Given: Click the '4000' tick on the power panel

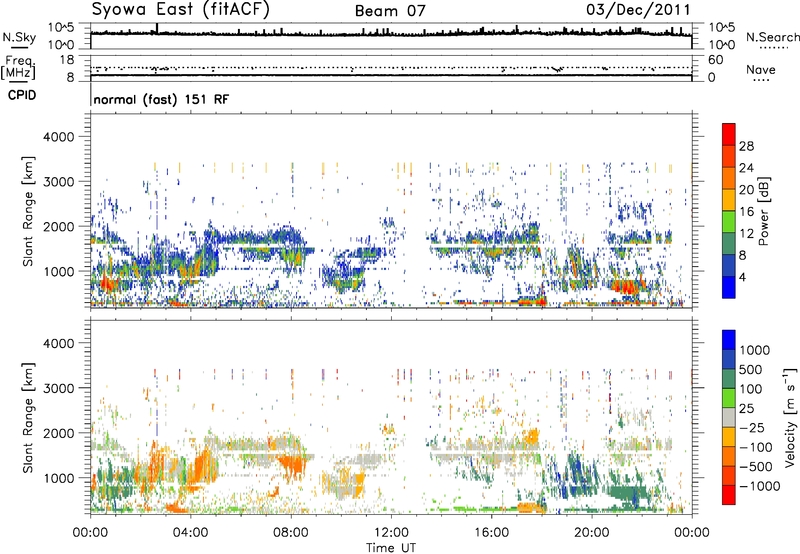Looking at the screenshot, I should pyautogui.click(x=58, y=137).
